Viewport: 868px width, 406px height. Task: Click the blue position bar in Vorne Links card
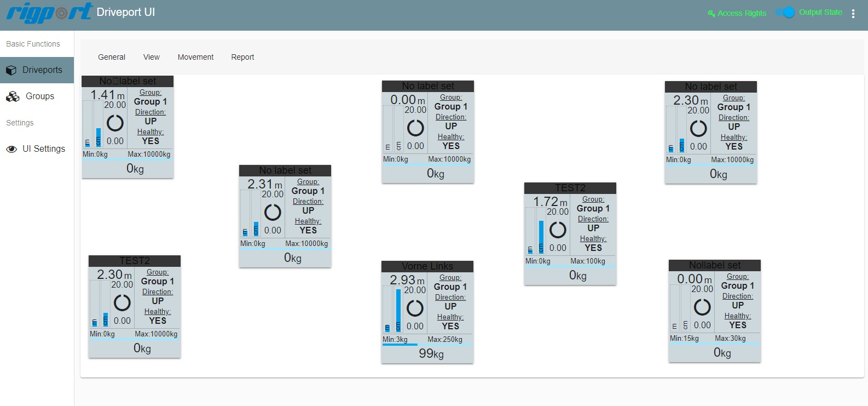click(x=398, y=310)
